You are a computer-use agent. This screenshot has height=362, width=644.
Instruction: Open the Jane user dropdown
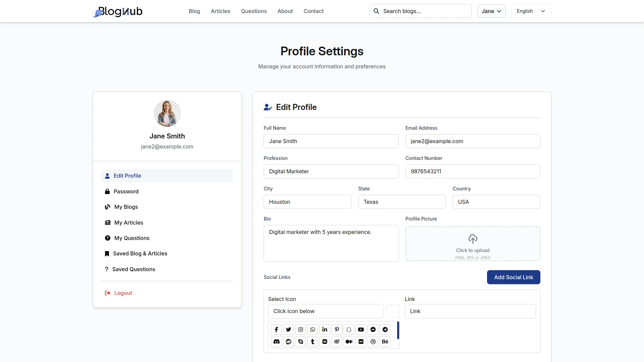point(491,11)
